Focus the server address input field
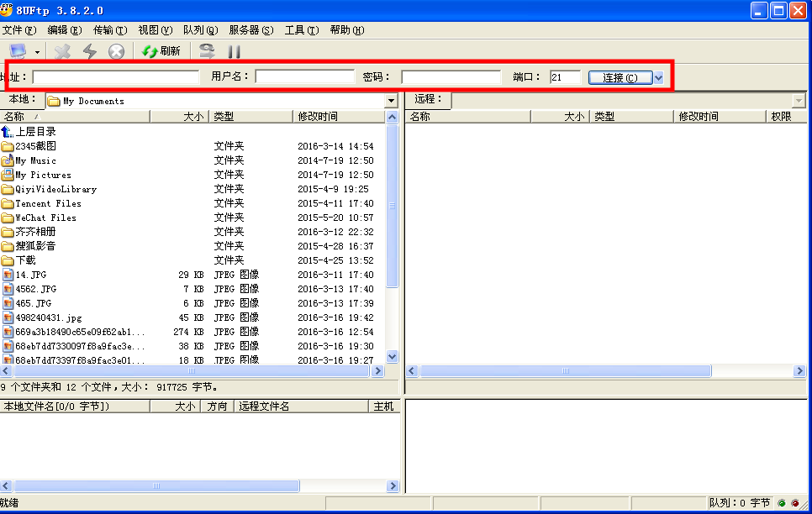The image size is (812, 514). pyautogui.click(x=115, y=77)
